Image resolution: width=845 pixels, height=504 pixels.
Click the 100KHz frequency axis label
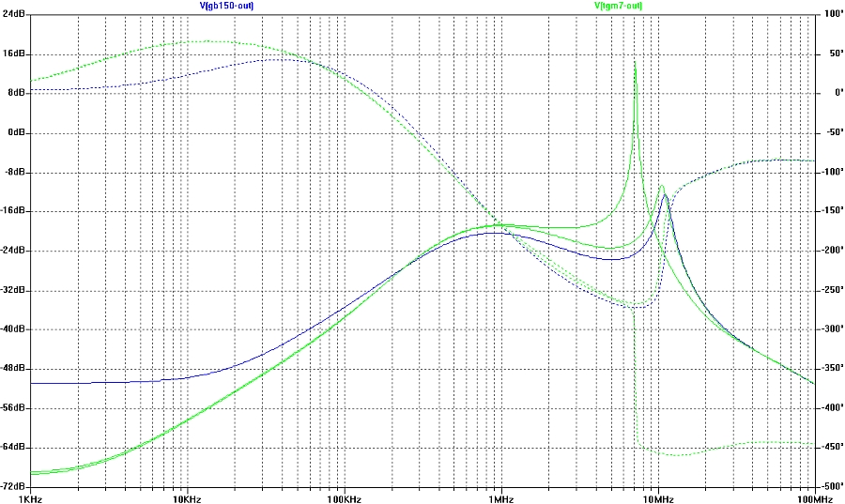click(x=344, y=499)
